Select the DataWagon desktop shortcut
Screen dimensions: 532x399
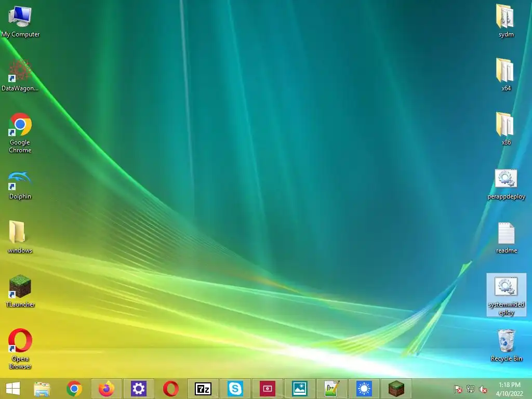click(20, 75)
